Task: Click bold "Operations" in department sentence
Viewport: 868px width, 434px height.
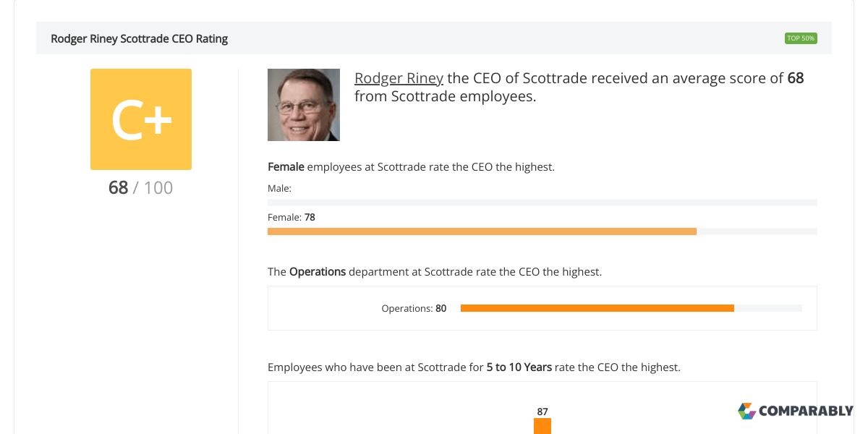Action: point(318,273)
